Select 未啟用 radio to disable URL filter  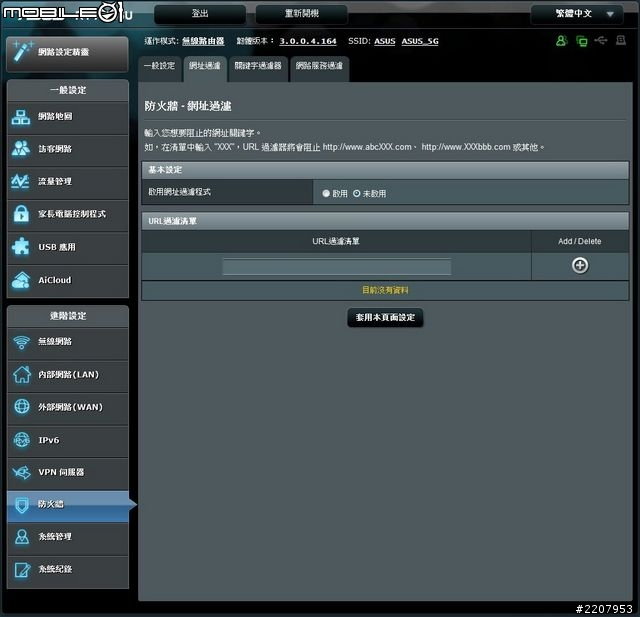click(x=356, y=194)
